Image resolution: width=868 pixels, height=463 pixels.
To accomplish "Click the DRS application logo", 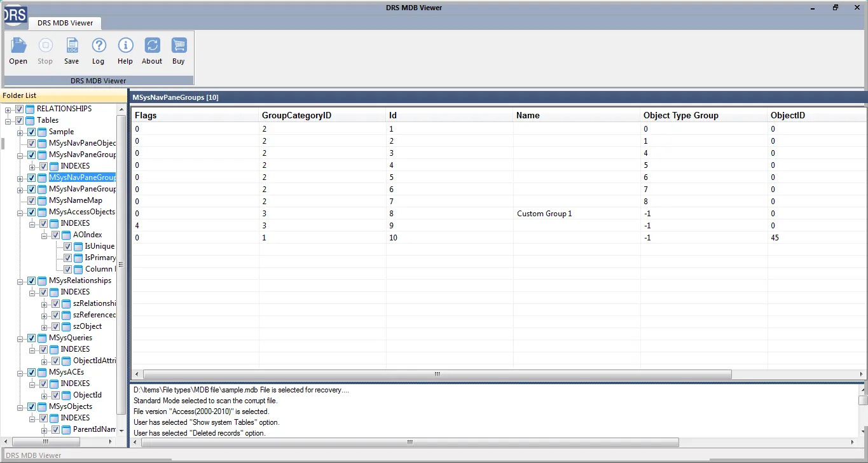I will [x=13, y=13].
